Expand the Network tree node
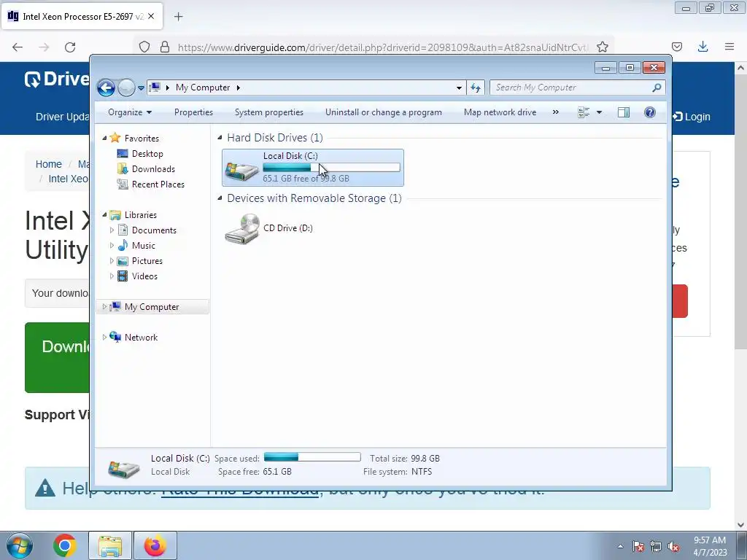The height and width of the screenshot is (560, 747). (x=105, y=338)
